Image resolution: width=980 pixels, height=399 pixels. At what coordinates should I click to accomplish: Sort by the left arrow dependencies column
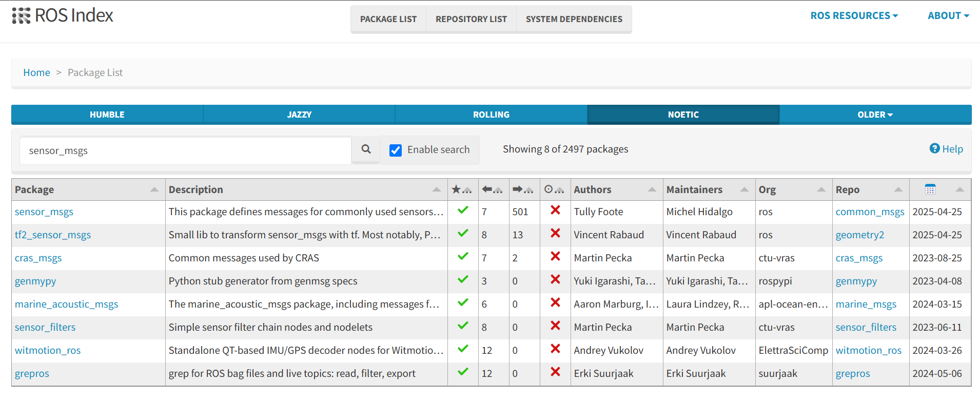point(487,189)
